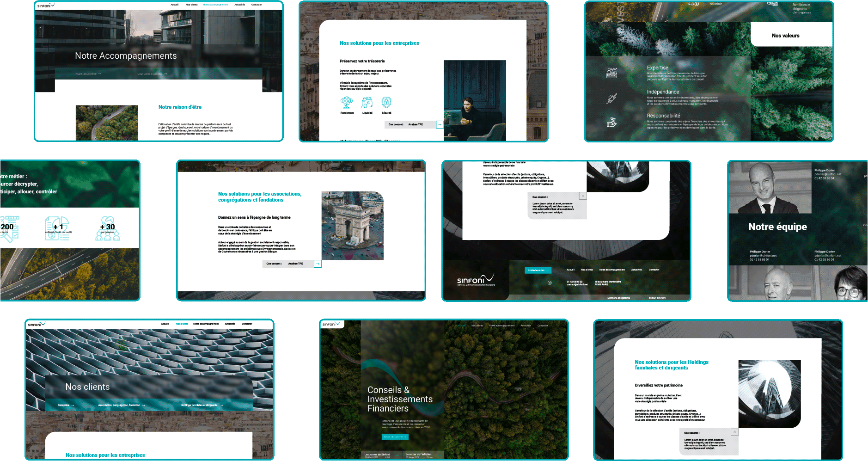
Task: Close the Cas concret popup above the footer
Action: coord(583,196)
